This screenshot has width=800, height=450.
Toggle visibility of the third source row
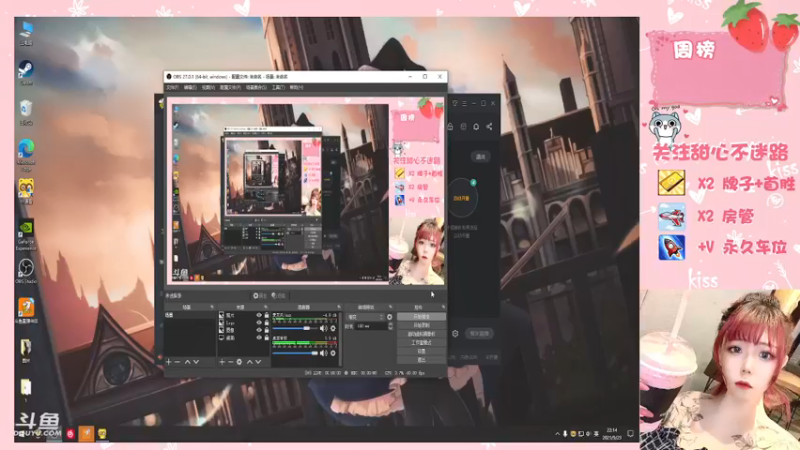[x=259, y=330]
